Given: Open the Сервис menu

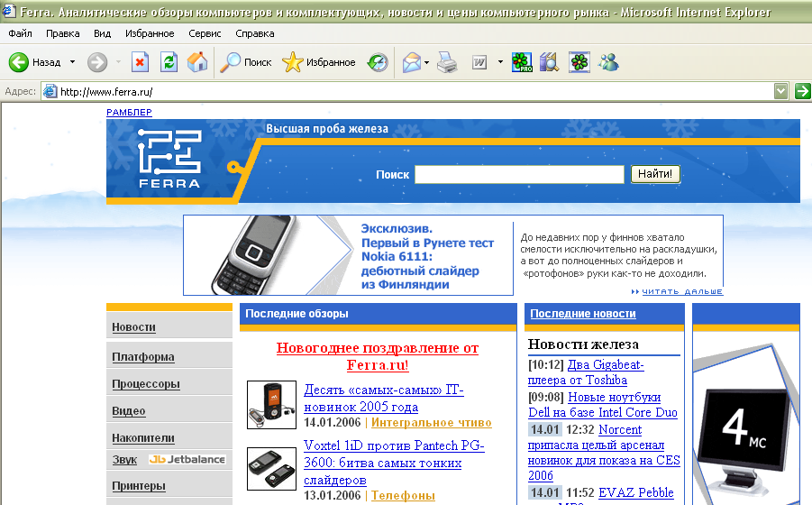Looking at the screenshot, I should tap(205, 33).
